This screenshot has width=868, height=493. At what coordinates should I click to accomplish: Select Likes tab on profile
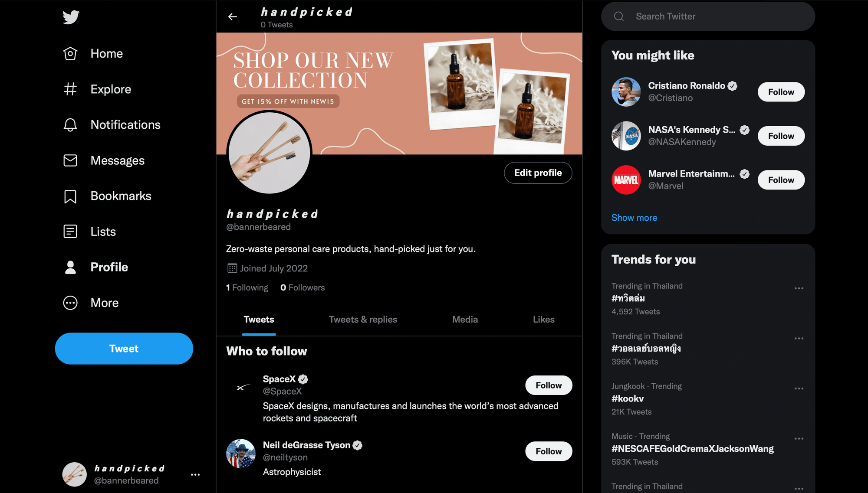544,320
